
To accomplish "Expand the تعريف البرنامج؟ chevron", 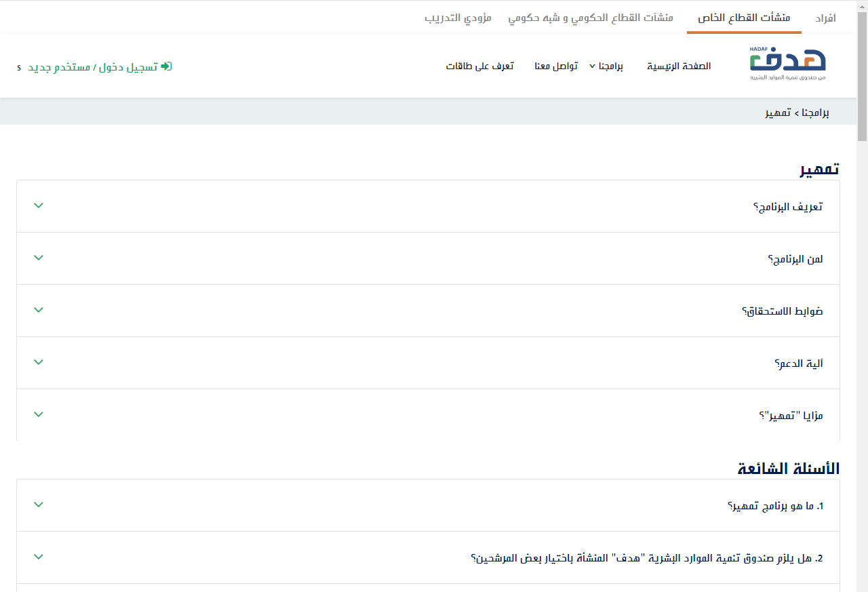I will [39, 205].
